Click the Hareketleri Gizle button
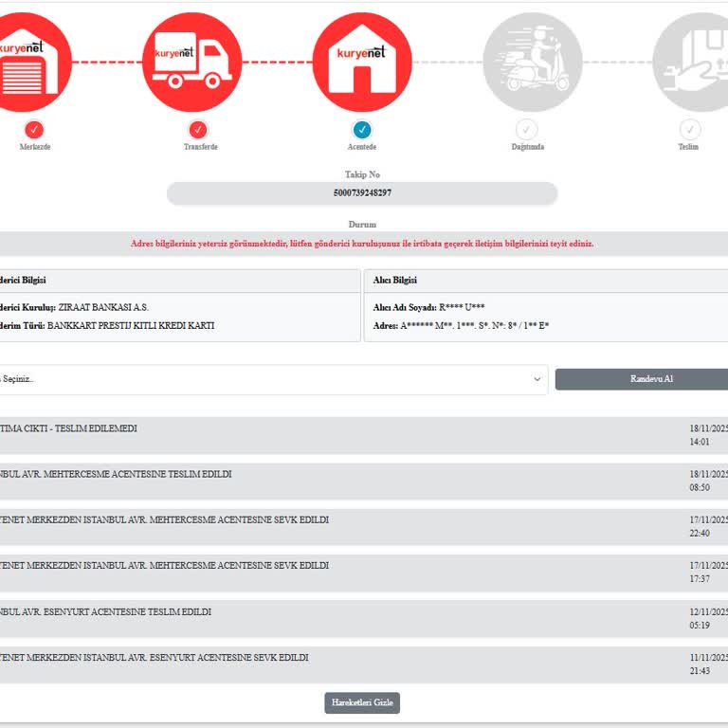This screenshot has width=728, height=728. [362, 702]
